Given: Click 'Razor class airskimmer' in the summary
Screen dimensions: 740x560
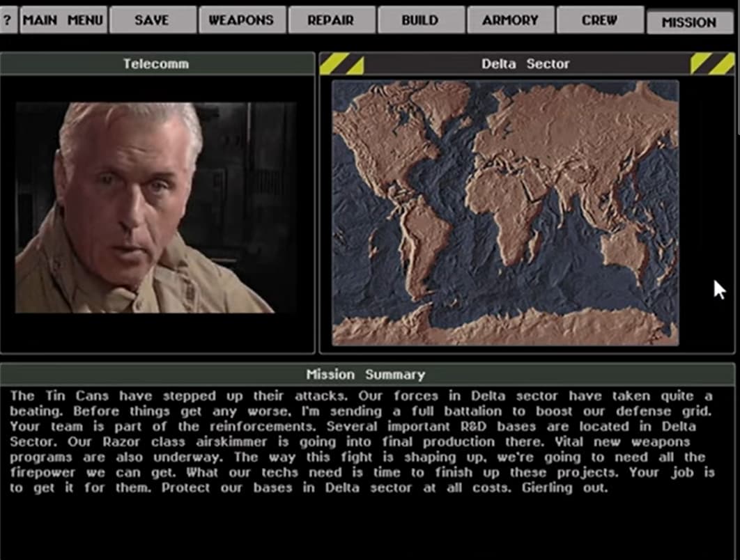Looking at the screenshot, I should (185, 442).
